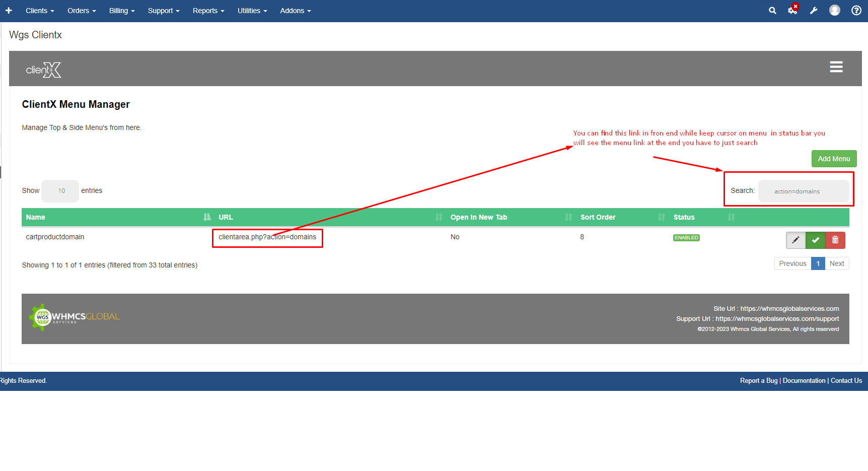Open the Addons menu
The height and width of the screenshot is (471, 868).
pyautogui.click(x=296, y=11)
